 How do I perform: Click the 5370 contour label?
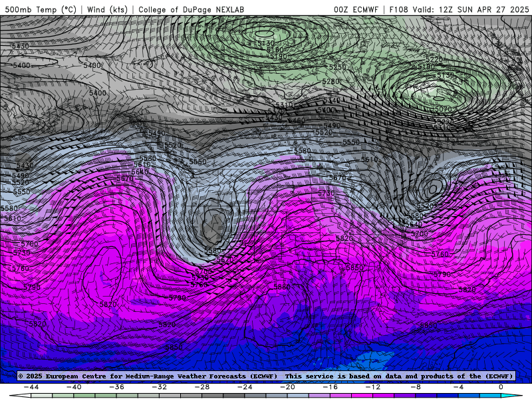click(x=277, y=111)
